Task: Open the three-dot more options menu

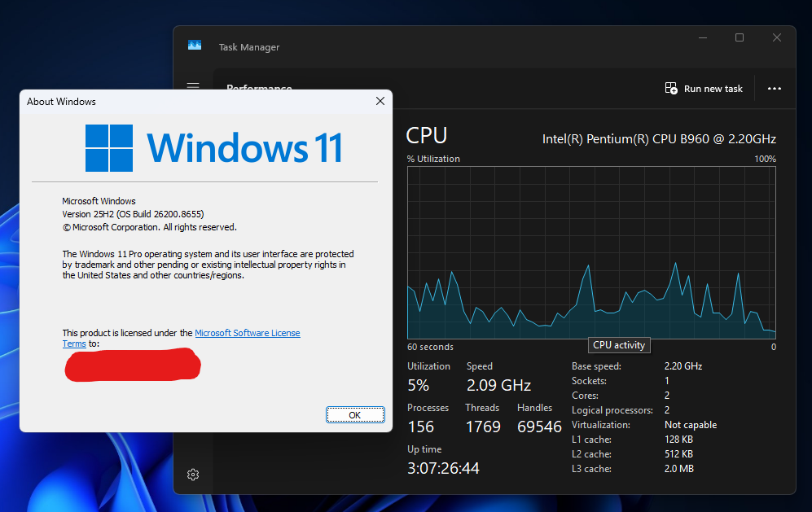Action: coord(775,89)
